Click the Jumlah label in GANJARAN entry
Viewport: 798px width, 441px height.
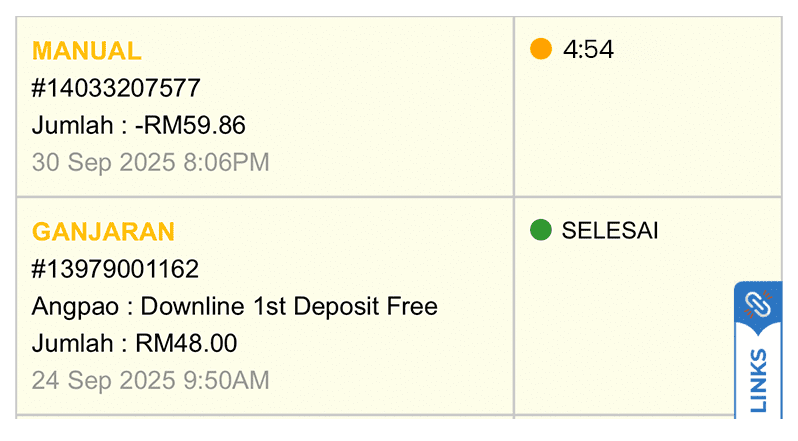(x=71, y=343)
